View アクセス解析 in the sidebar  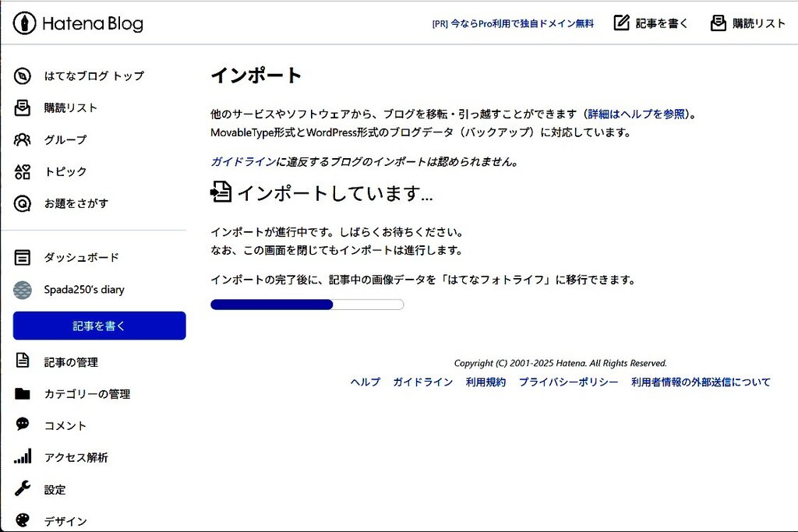(x=76, y=458)
